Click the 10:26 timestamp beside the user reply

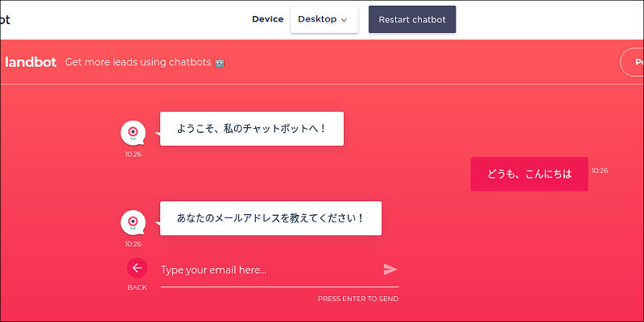[600, 171]
